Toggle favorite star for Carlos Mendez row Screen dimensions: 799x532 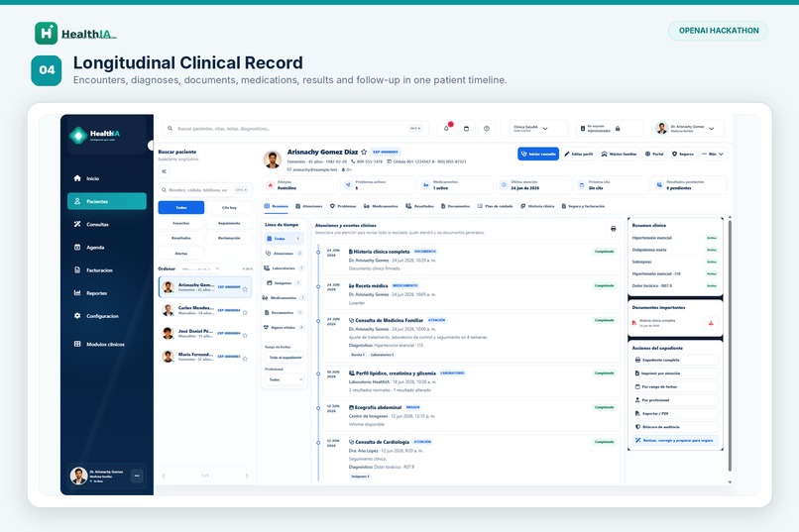pyautogui.click(x=245, y=312)
